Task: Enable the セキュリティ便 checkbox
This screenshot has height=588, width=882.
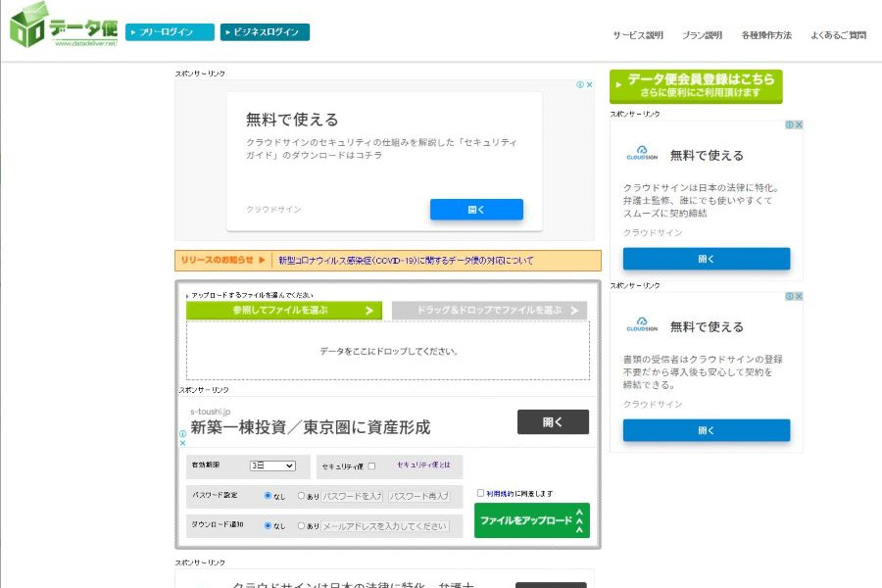Action: (371, 466)
